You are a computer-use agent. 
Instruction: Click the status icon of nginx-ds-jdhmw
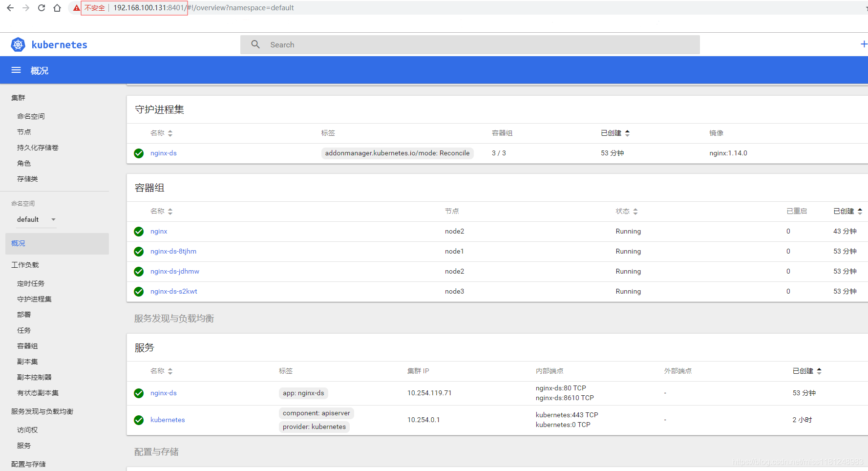pos(139,272)
